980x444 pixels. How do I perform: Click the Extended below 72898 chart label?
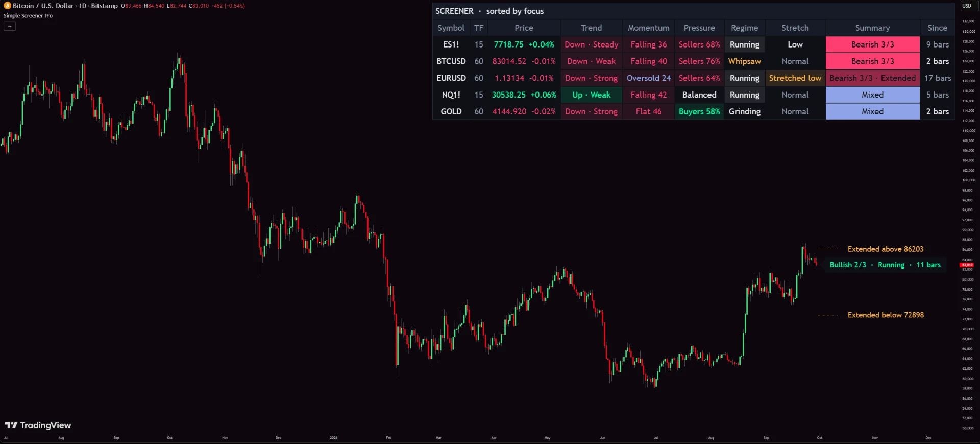[x=886, y=315]
